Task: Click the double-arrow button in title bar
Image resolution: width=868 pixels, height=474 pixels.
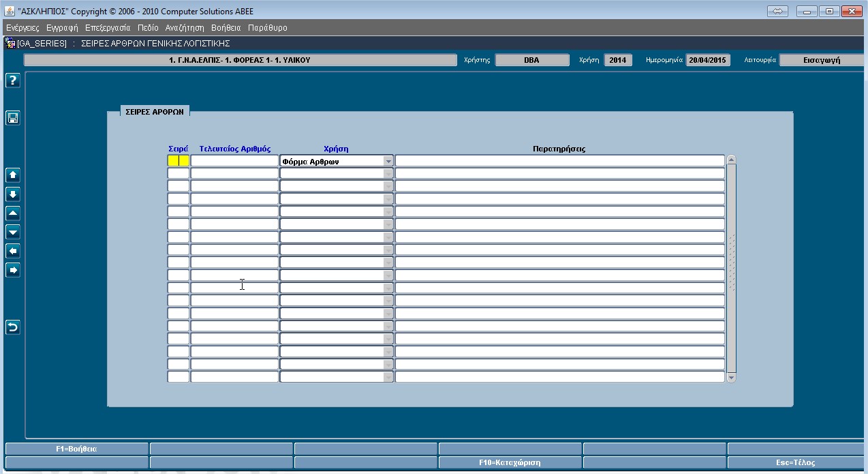Action: point(777,11)
